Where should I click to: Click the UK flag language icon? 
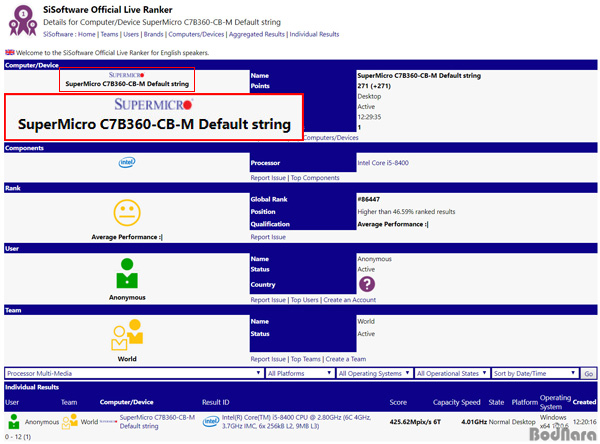10,52
